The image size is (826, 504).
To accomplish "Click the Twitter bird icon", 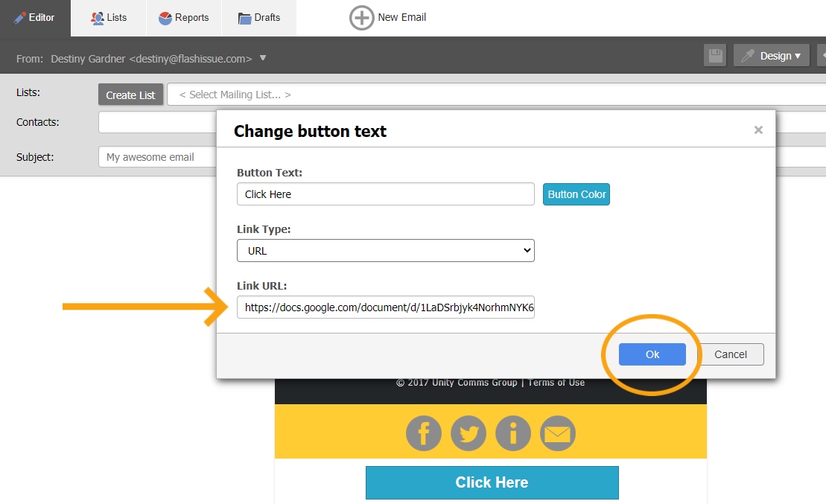I will 468,433.
